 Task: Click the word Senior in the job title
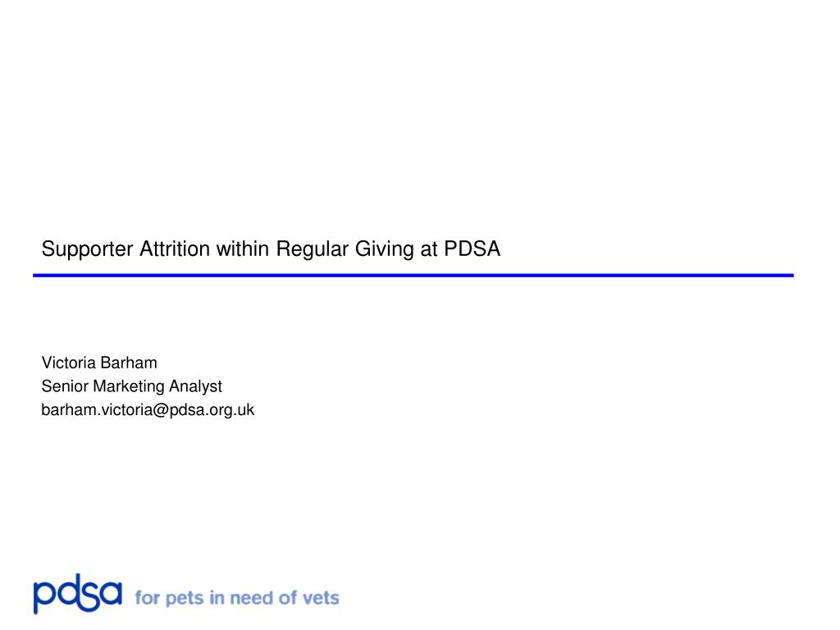tap(65, 386)
